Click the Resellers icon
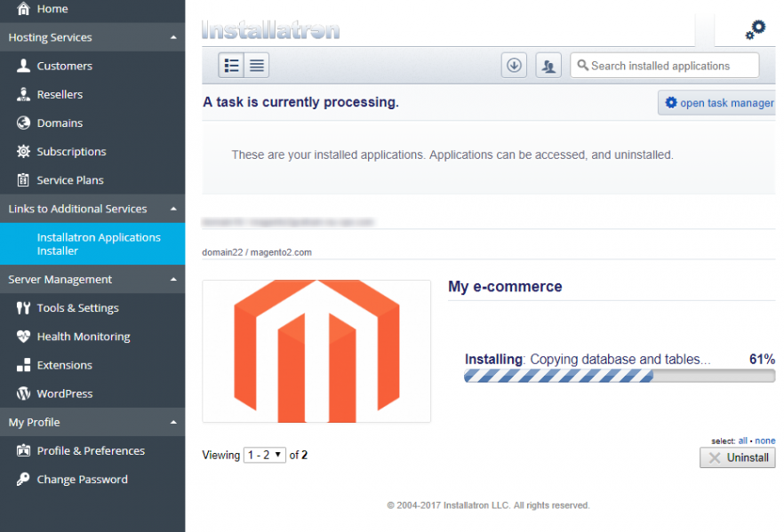The width and height of the screenshot is (784, 532). [23, 94]
